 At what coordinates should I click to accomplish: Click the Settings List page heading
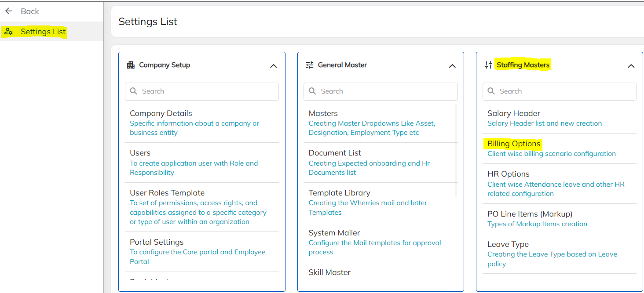pos(148,22)
